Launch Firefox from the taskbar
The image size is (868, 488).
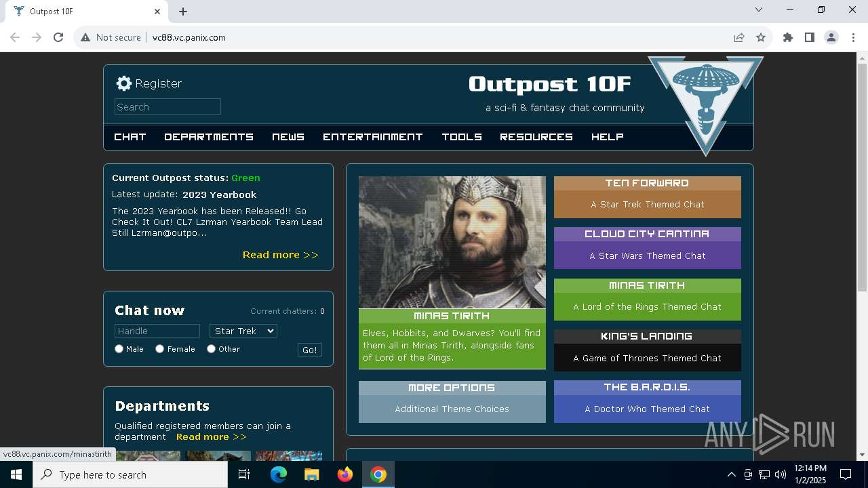[x=345, y=474]
